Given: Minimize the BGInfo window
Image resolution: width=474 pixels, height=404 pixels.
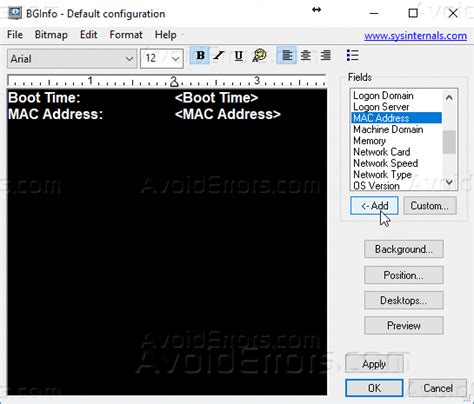Looking at the screenshot, I should [374, 13].
